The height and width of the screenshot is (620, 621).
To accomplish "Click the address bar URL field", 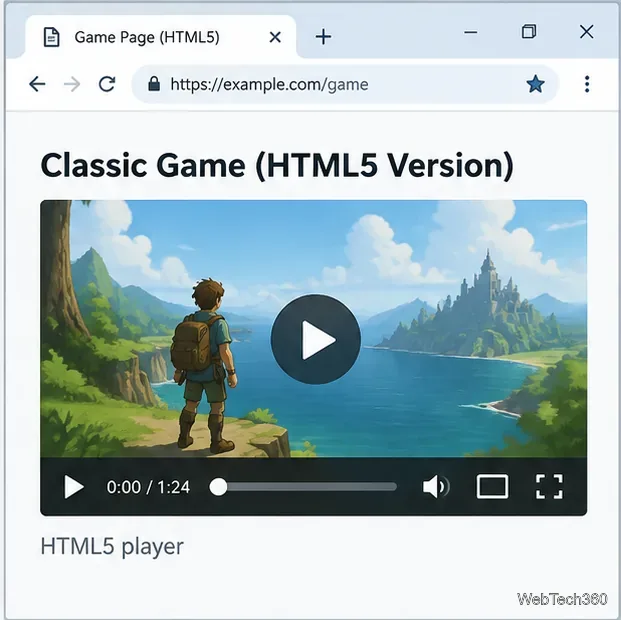I will point(345,84).
